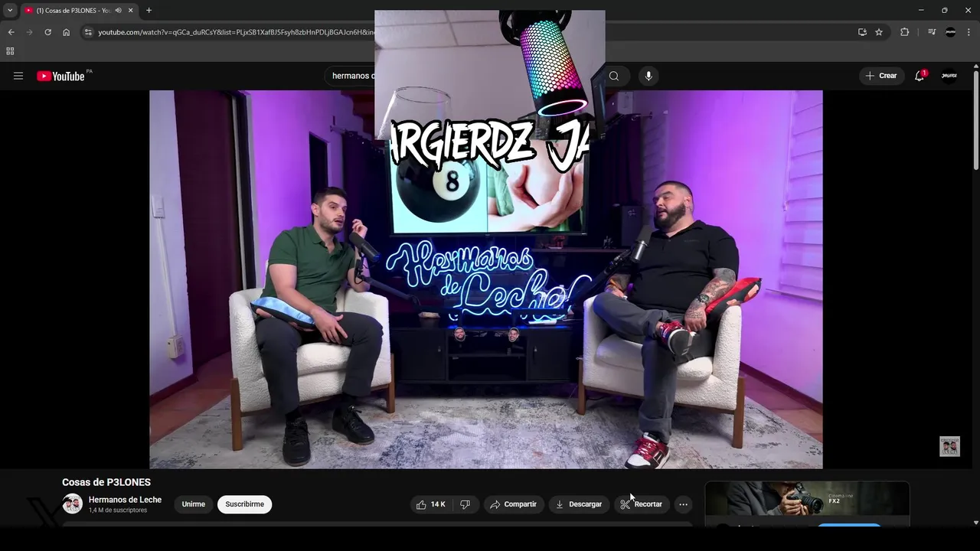Open the media controls icon in toolbar
This screenshot has width=980, height=551.
(x=931, y=32)
